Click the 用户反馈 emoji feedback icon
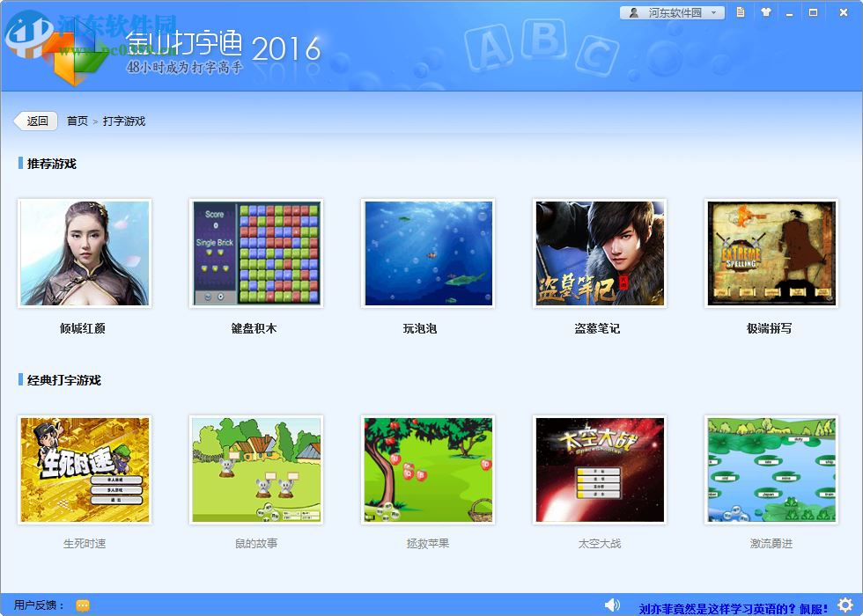This screenshot has height=616, width=863. tap(82, 604)
